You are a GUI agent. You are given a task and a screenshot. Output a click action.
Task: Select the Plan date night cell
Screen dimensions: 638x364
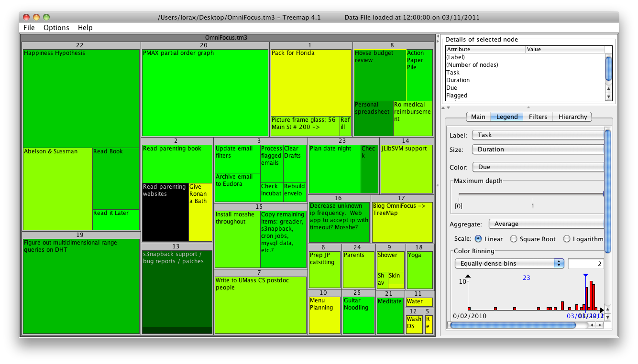pyautogui.click(x=335, y=169)
